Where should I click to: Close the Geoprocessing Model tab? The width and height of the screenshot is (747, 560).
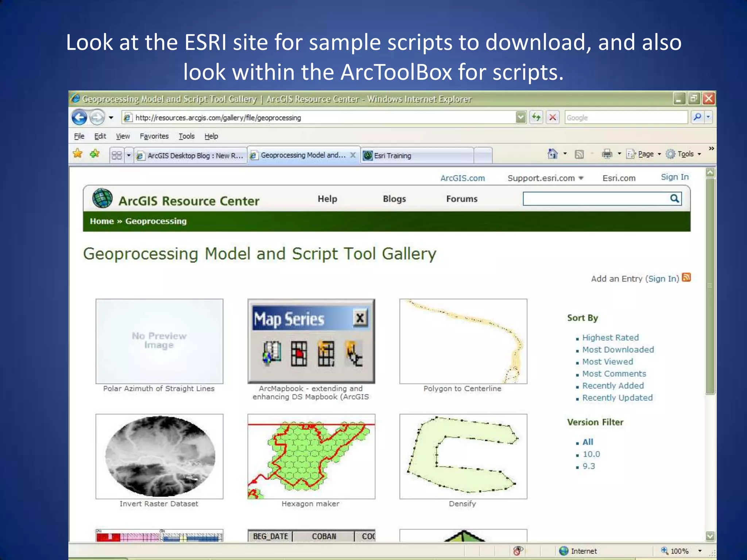[353, 155]
